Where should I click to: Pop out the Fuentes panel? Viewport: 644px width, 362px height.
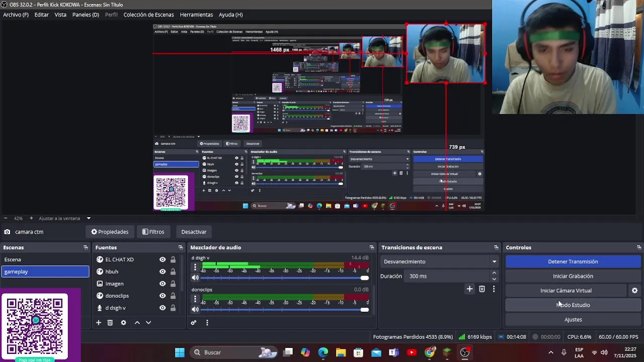pos(181,247)
